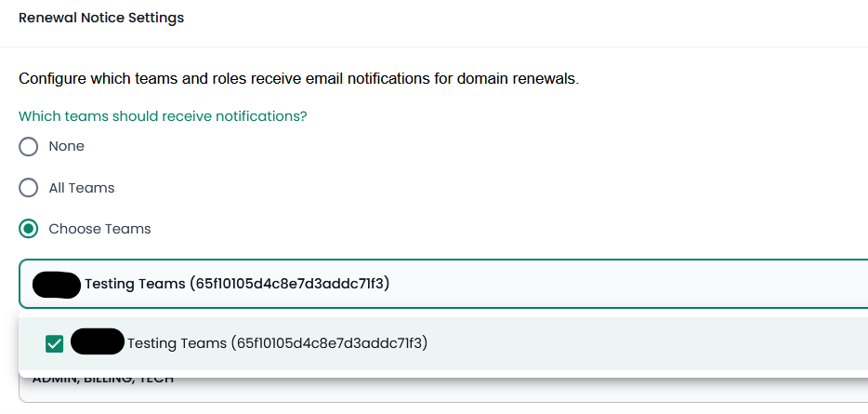This screenshot has width=868, height=414.
Task: Uncheck the Testing Teams checkbox in list
Action: (x=55, y=344)
